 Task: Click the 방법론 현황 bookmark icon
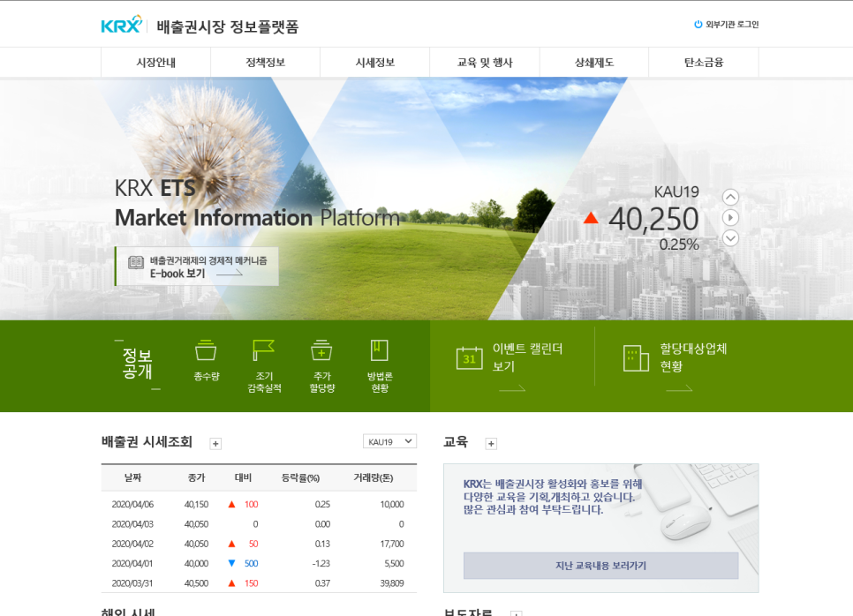tap(379, 350)
